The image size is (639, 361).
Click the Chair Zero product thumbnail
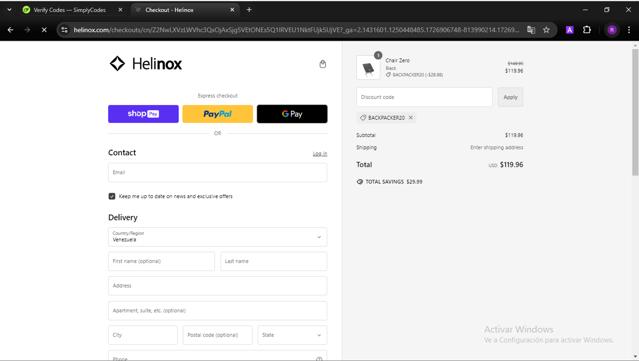368,68
